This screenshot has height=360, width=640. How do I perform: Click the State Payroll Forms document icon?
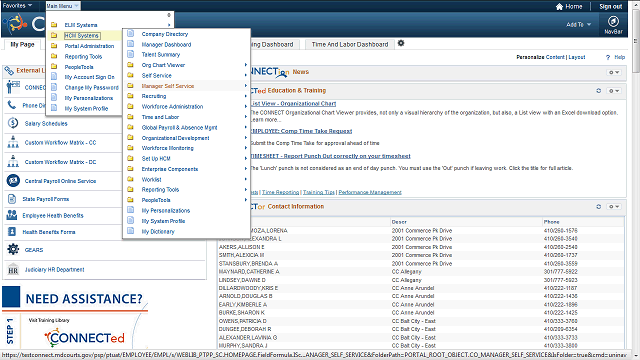(12, 199)
